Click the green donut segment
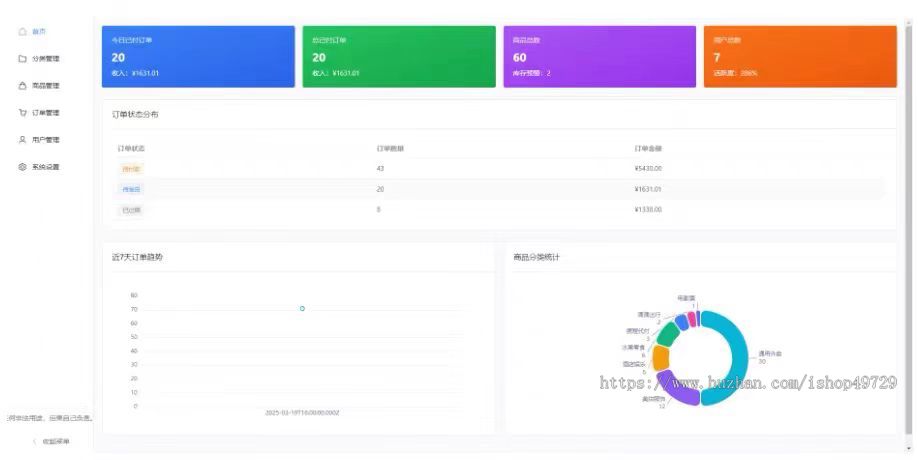Screen dimensions: 918x460 coord(668,333)
